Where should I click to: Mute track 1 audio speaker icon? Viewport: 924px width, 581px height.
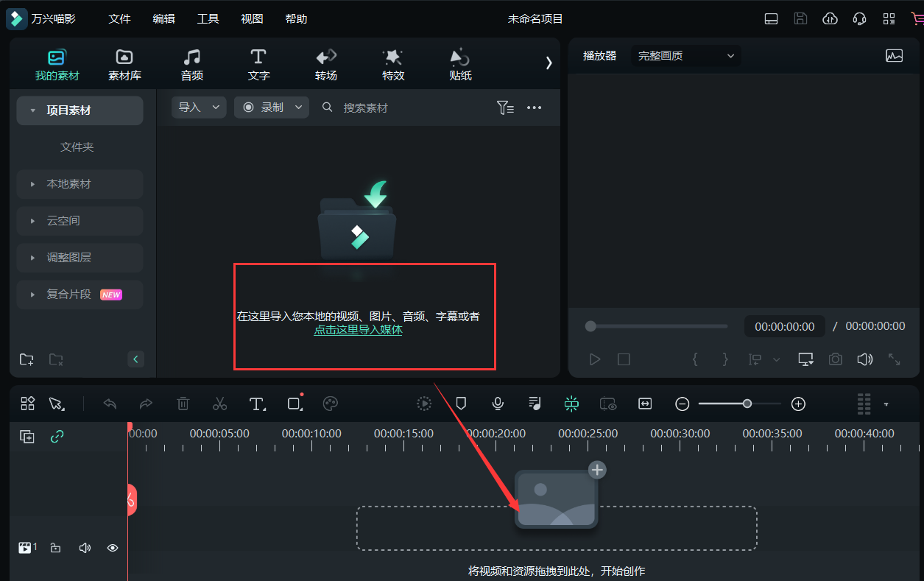(85, 548)
